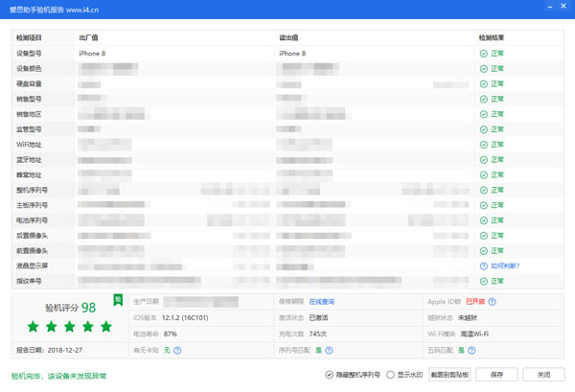
Task: Click the 截图到剪贴板 button
Action: pos(449,375)
